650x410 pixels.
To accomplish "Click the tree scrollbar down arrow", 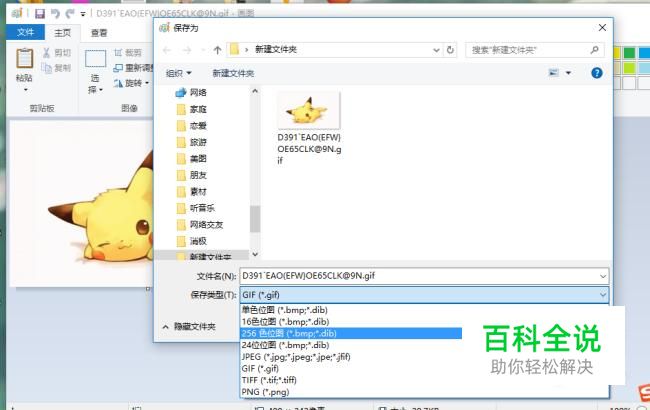I will [x=255, y=254].
